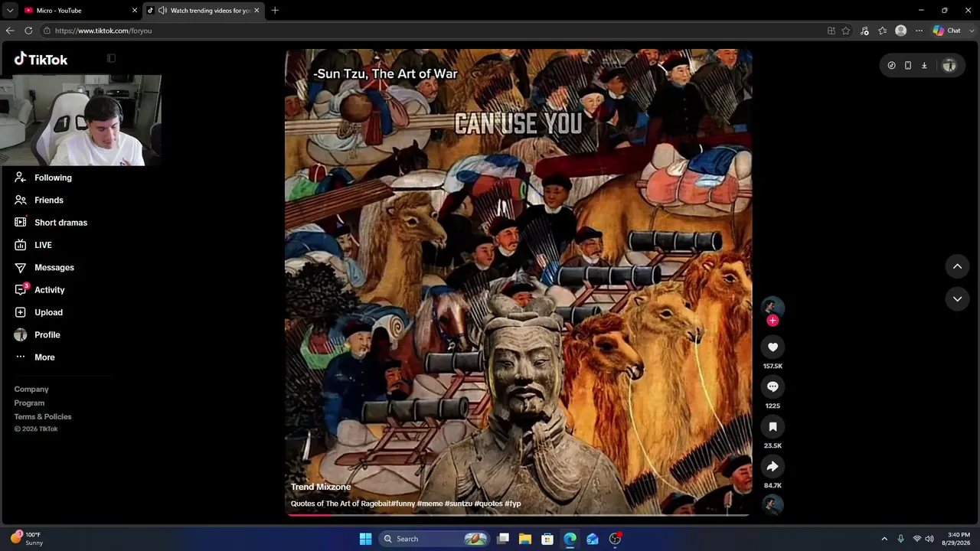Image resolution: width=980 pixels, height=551 pixels.
Task: Open the Trend Mixzone creator name
Action: coord(321,487)
